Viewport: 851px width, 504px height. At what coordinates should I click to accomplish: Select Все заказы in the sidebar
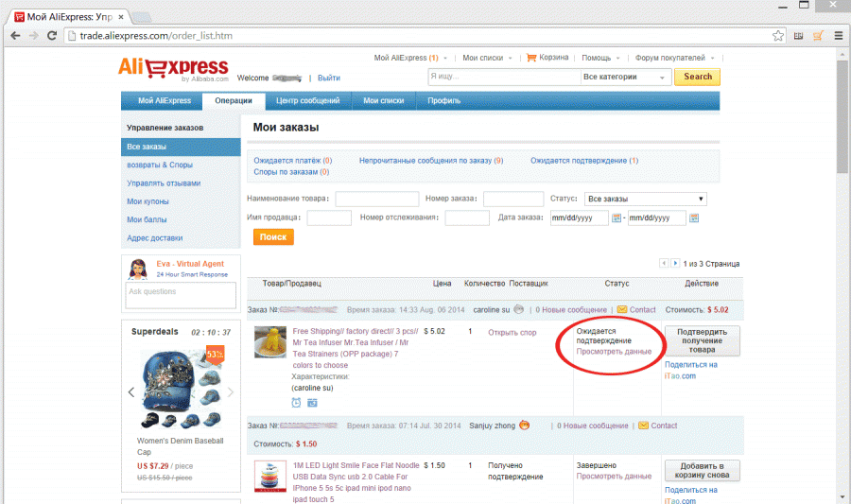click(181, 147)
